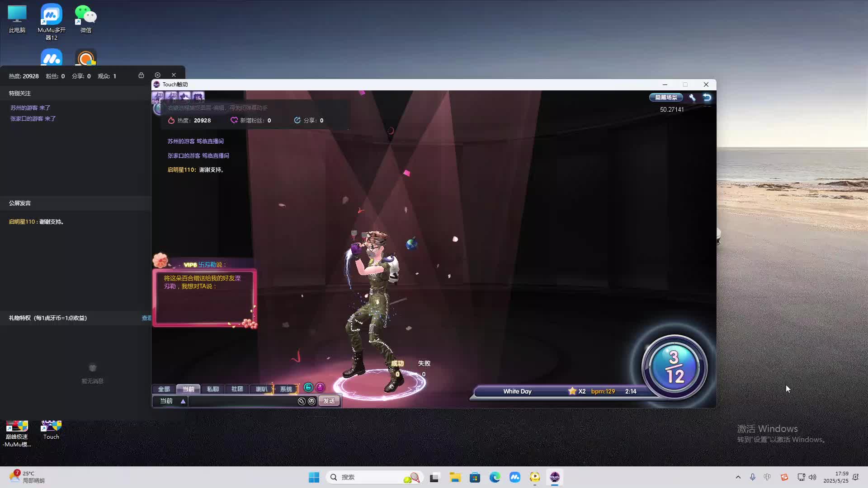This screenshot has height=488, width=868.
Task: Click the chat message input field
Action: [x=242, y=401]
